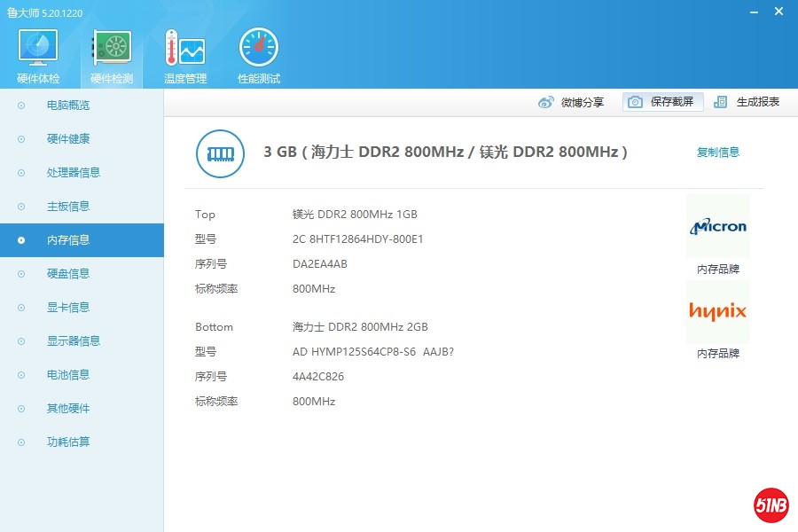Open the 温度管理 temperature management icon
The width and height of the screenshot is (798, 532).
pyautogui.click(x=184, y=49)
